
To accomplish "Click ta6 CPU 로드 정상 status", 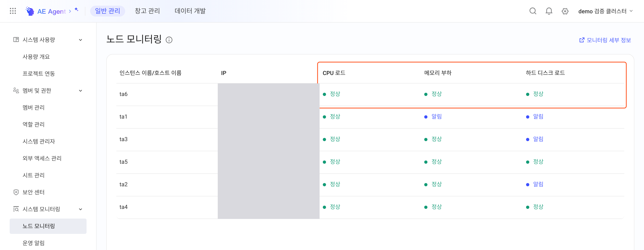I will click(x=331, y=94).
